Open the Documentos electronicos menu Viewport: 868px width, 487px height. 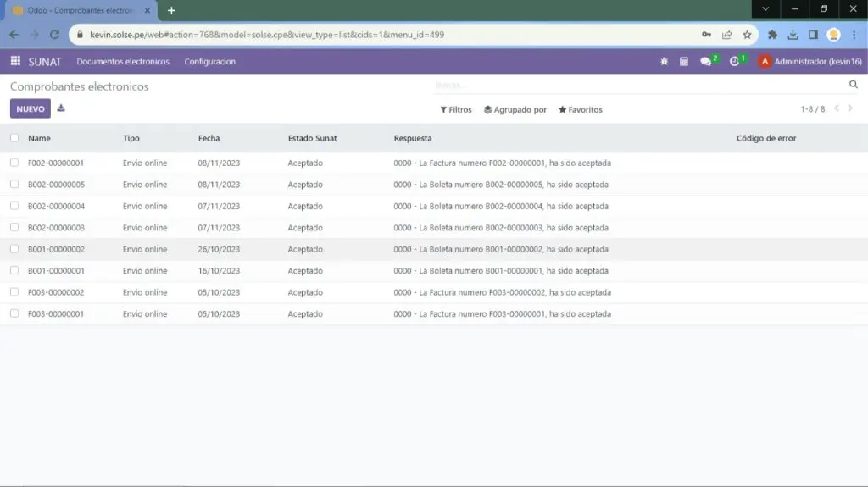[123, 62]
